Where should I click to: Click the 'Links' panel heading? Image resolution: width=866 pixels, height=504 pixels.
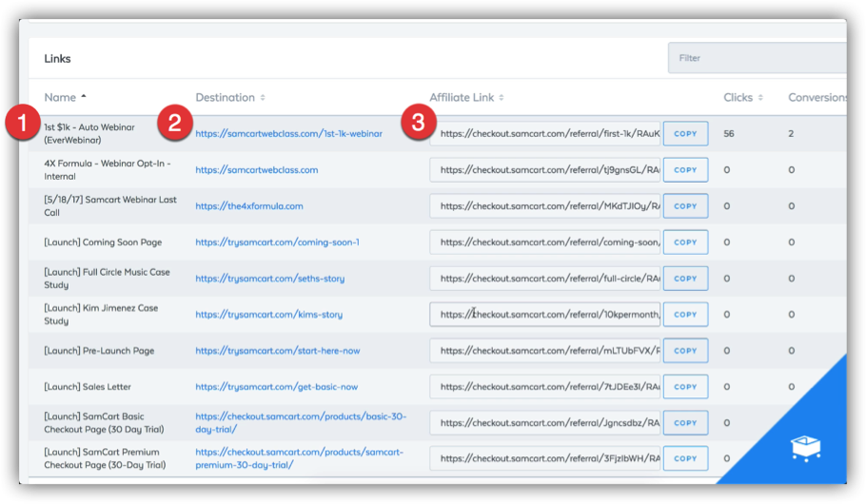tap(57, 59)
